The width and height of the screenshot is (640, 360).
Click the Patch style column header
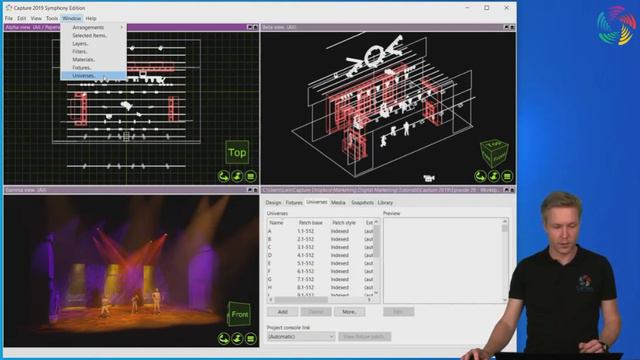(x=344, y=223)
